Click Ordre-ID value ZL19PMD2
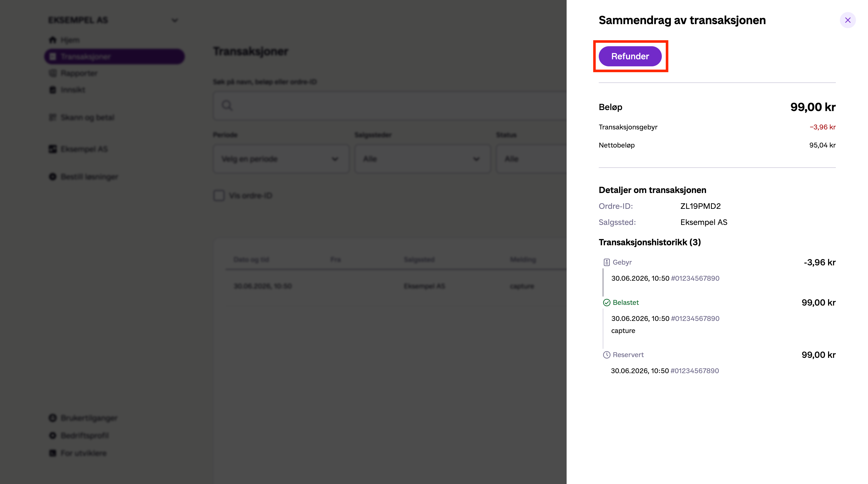The image size is (868, 484). pyautogui.click(x=700, y=206)
